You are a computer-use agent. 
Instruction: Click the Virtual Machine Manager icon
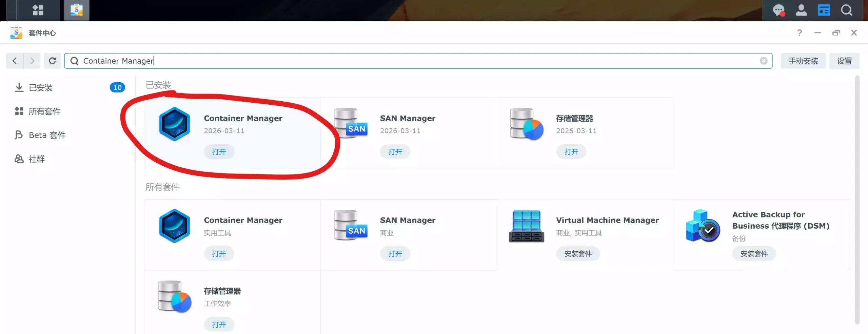click(527, 226)
